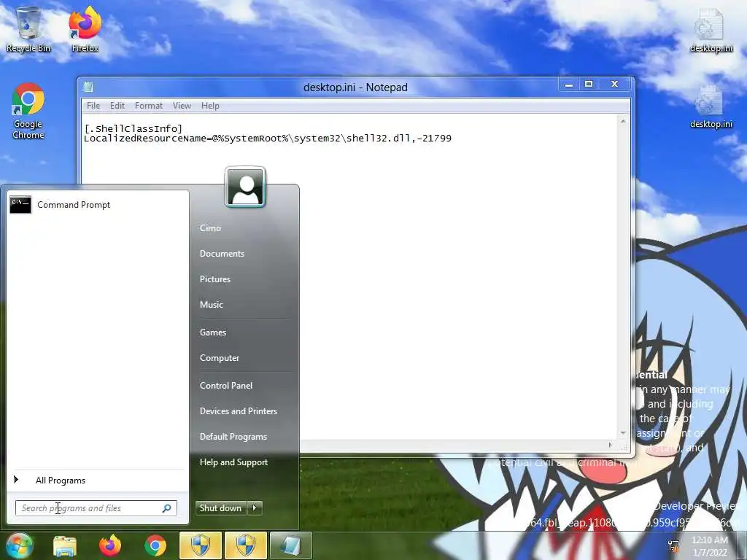Open Music from the Start menu
Screen dimensions: 747x560
[x=212, y=305]
